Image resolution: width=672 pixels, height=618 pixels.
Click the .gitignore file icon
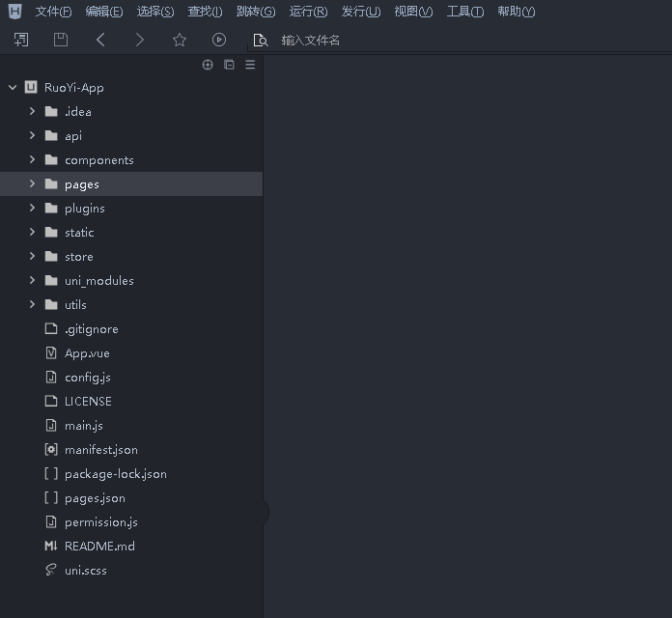[x=51, y=328]
